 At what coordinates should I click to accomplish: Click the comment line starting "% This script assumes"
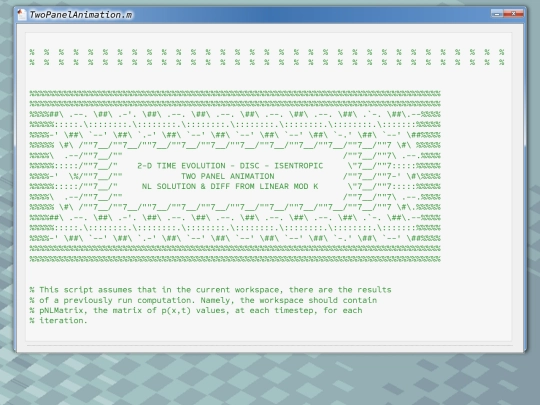click(210, 290)
